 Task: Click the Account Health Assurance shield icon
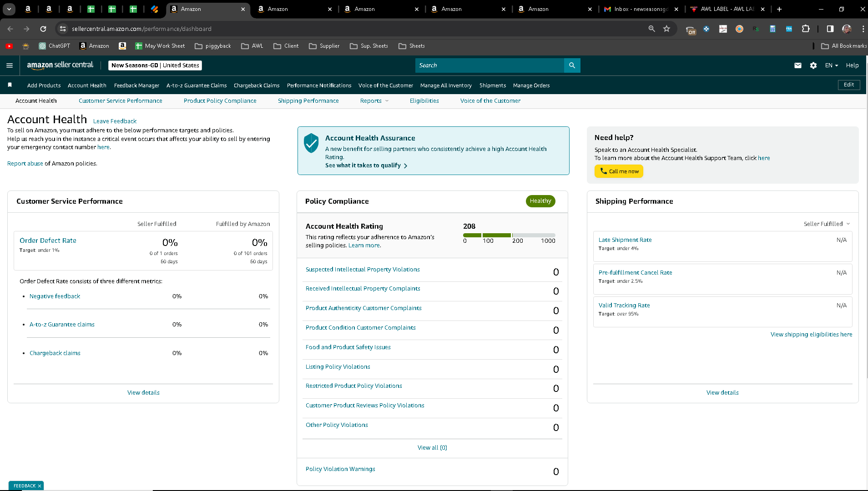pos(311,143)
